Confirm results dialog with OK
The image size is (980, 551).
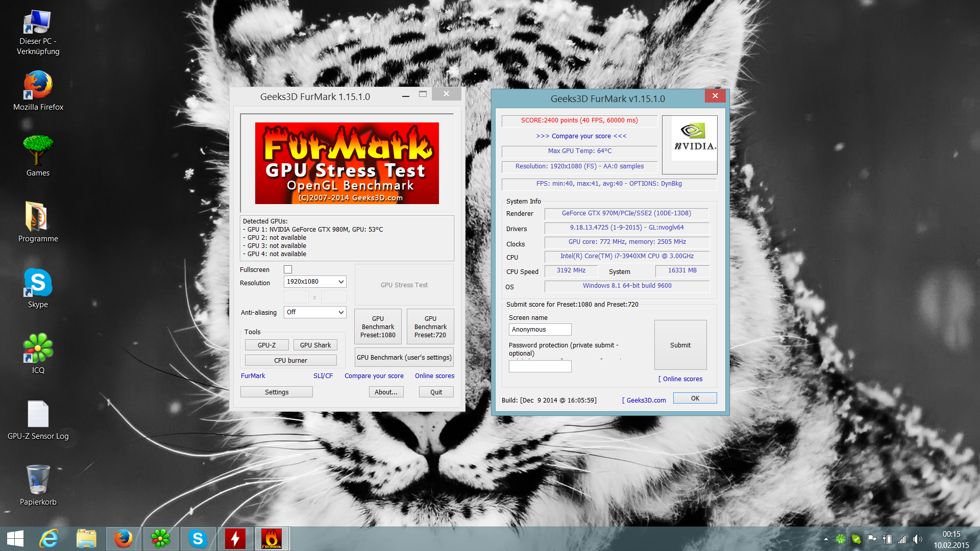point(695,398)
